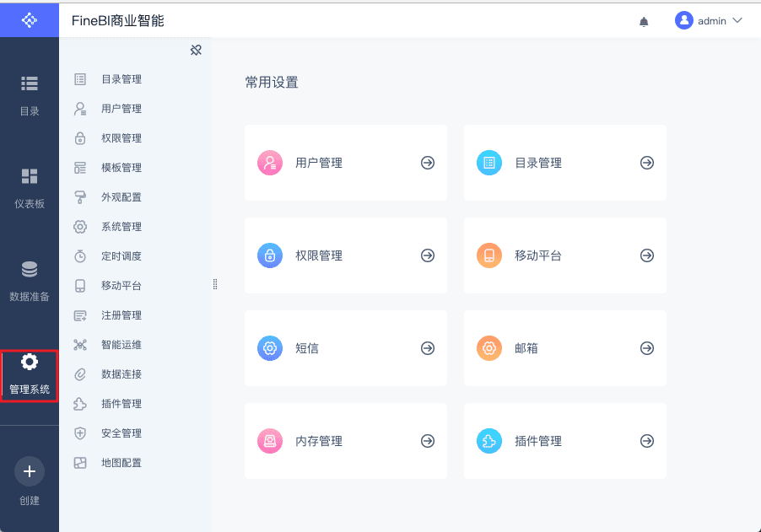Click the notification bell icon
Image resolution: width=761 pixels, height=532 pixels.
tap(645, 21)
